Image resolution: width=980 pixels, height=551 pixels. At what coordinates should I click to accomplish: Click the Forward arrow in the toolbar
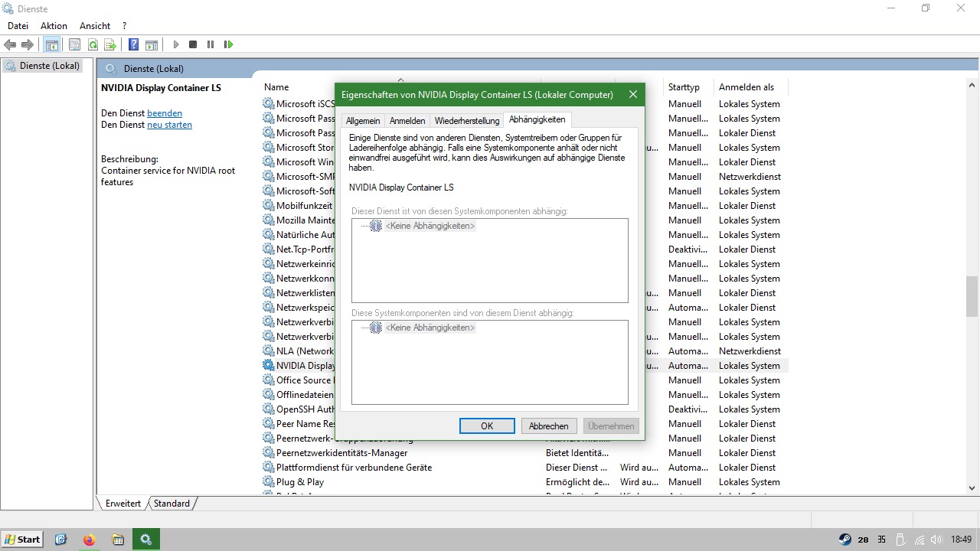(28, 45)
